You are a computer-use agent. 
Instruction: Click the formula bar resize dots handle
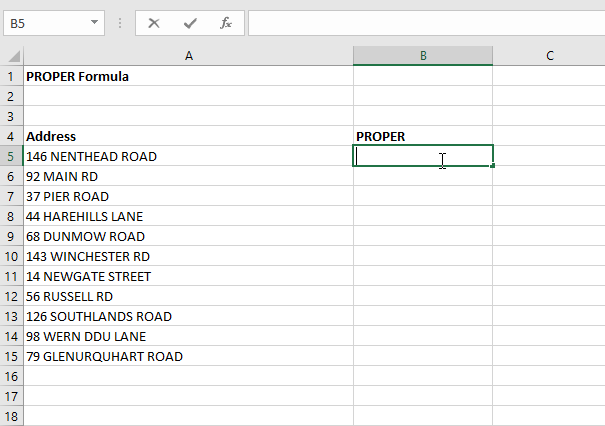tap(120, 22)
